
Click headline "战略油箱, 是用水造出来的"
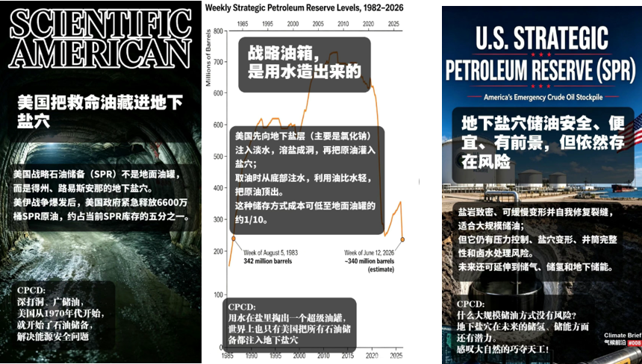[305, 62]
